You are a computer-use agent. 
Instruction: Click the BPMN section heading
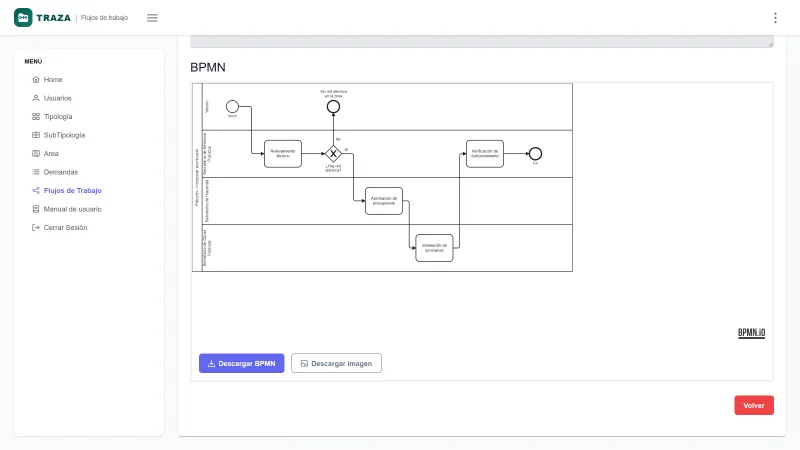point(208,67)
